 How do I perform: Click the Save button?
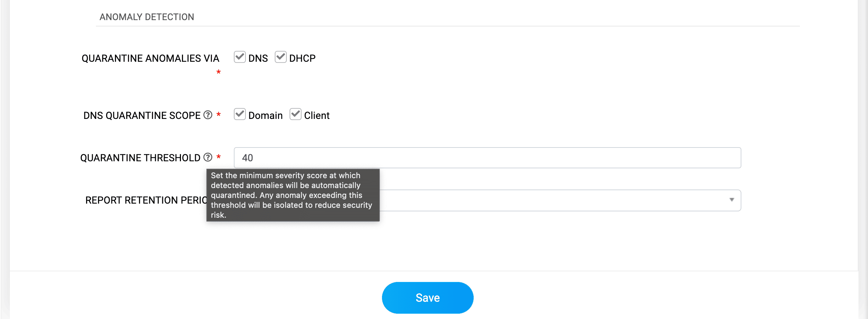[x=427, y=297]
